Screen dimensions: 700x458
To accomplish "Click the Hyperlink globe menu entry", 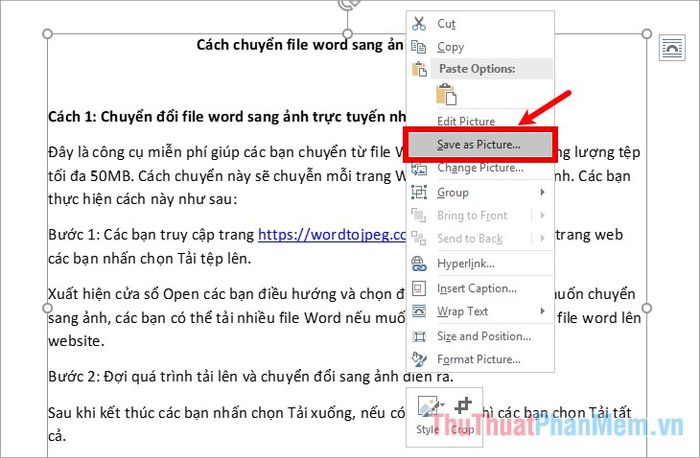I will coord(467,264).
